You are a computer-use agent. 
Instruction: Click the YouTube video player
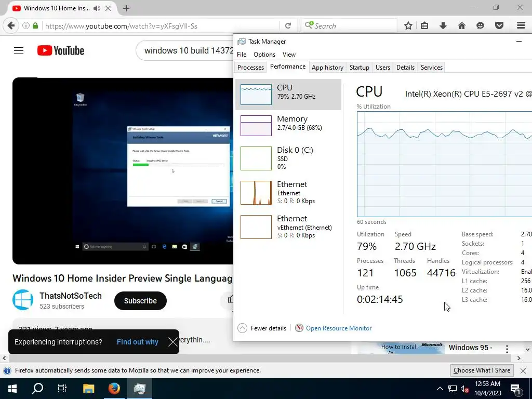pyautogui.click(x=123, y=170)
